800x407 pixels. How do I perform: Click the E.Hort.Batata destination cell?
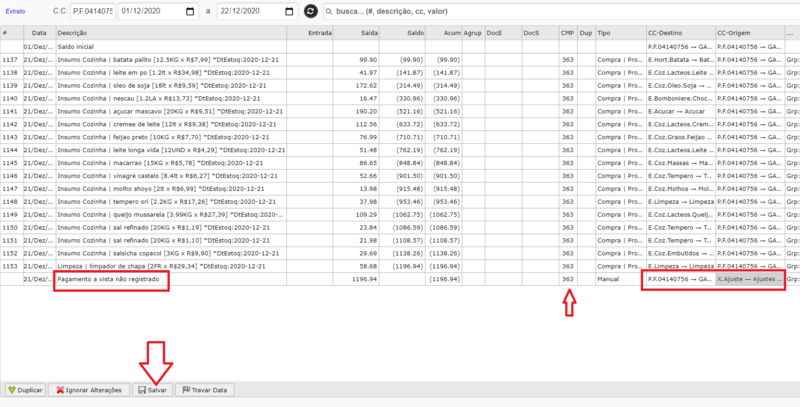click(x=681, y=60)
